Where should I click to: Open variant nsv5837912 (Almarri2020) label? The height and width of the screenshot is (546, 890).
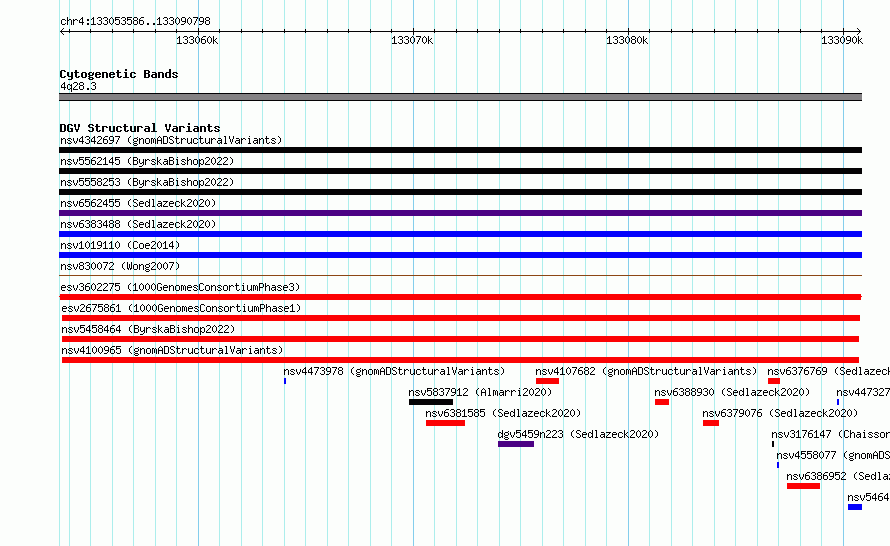pyautogui.click(x=480, y=392)
